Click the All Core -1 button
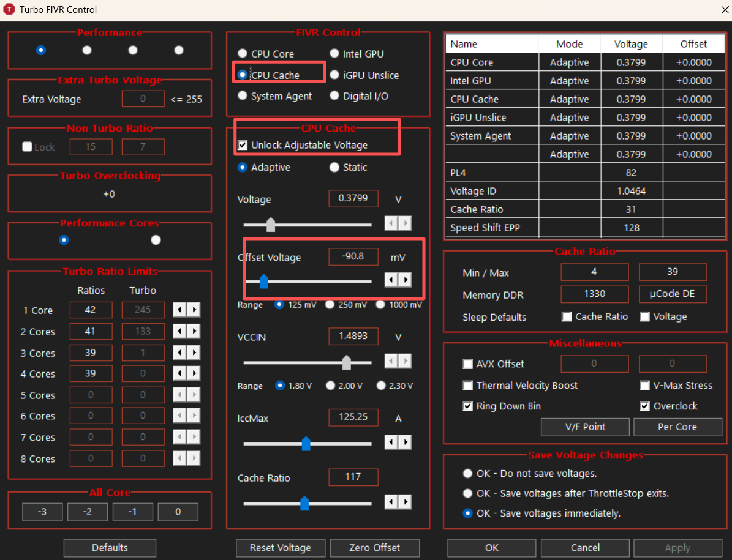732x560 pixels. [x=132, y=512]
